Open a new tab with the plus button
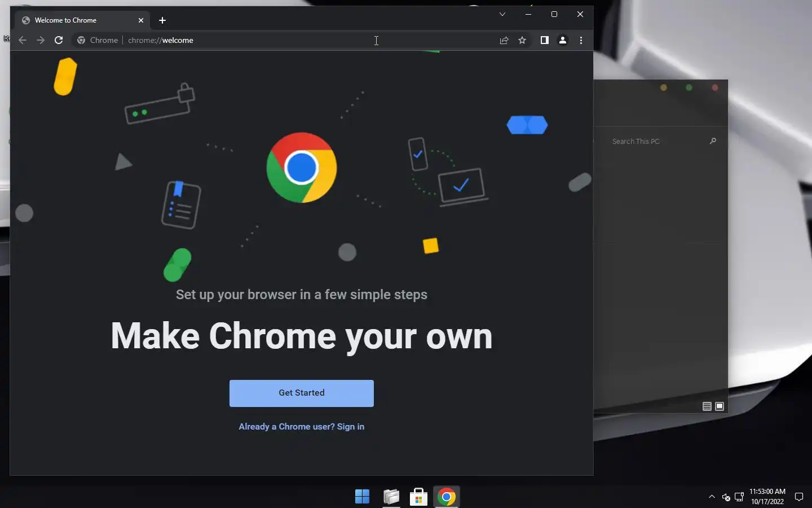This screenshot has height=508, width=812. tap(162, 20)
